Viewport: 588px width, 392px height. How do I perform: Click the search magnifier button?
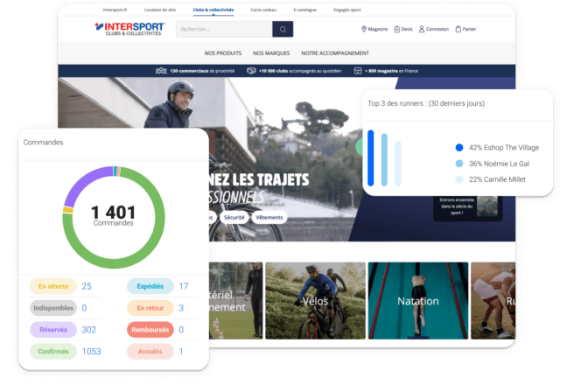pos(282,29)
